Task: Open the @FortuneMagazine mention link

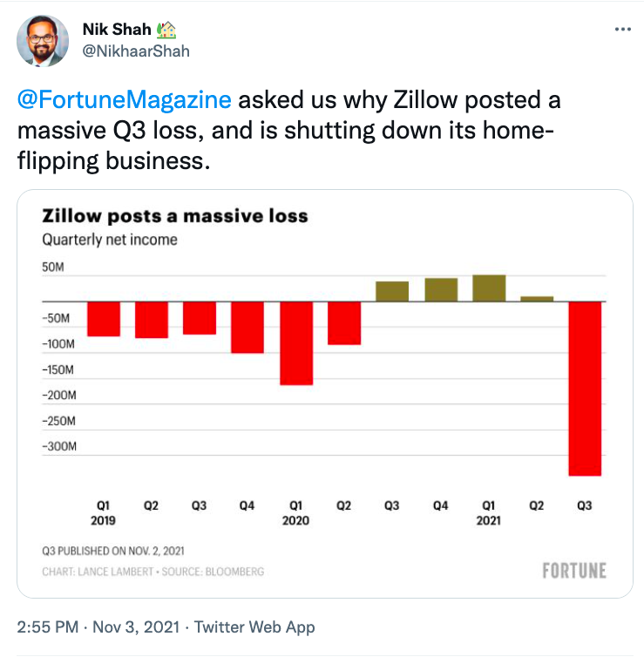Action: pyautogui.click(x=124, y=100)
